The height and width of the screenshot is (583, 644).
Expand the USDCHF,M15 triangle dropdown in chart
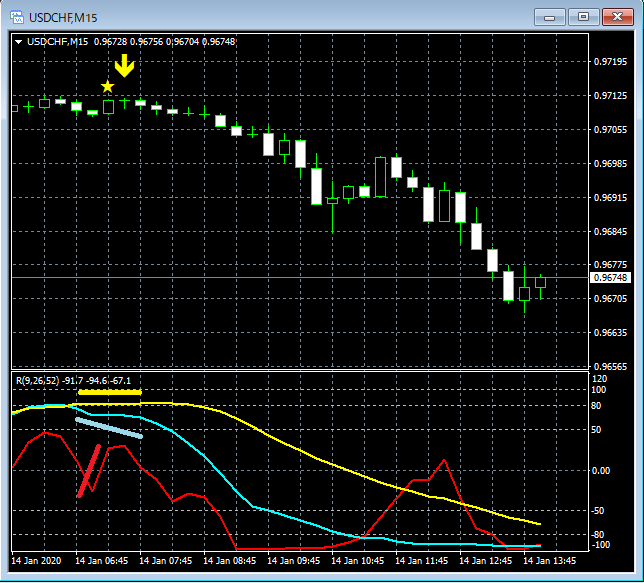pos(18,41)
